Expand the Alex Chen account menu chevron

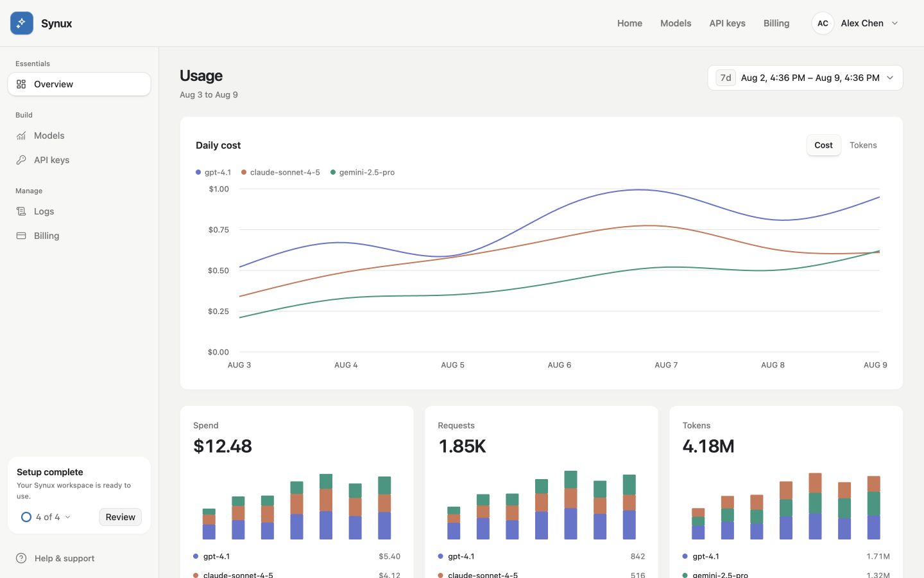(x=895, y=23)
